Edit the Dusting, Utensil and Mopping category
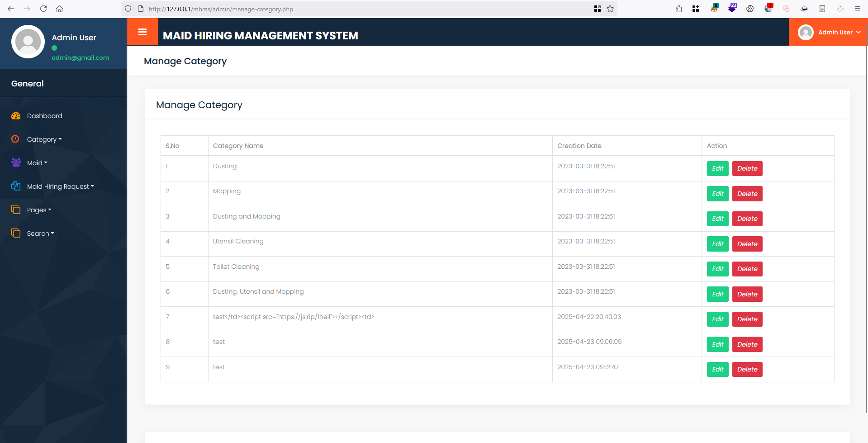This screenshot has width=868, height=443. (718, 294)
